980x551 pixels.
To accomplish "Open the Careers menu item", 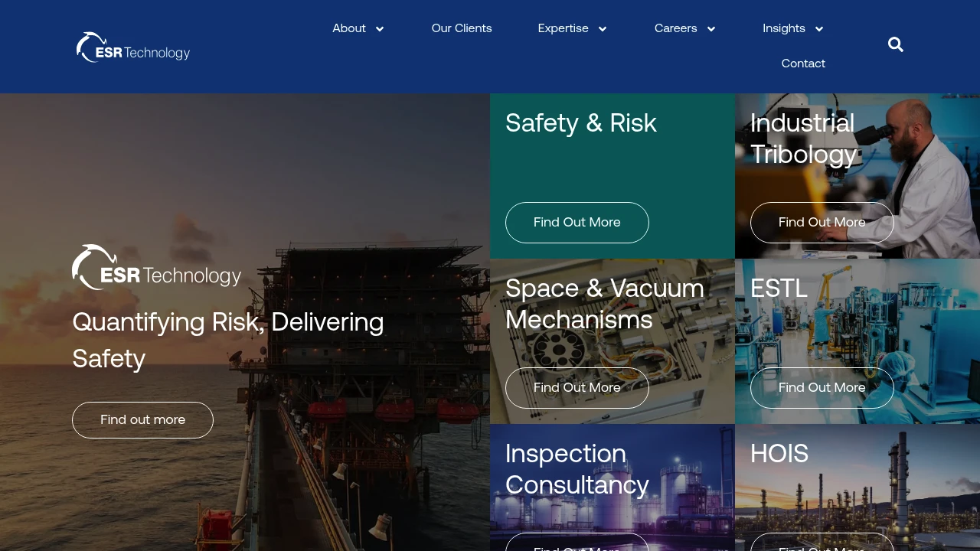I will 676,28.
